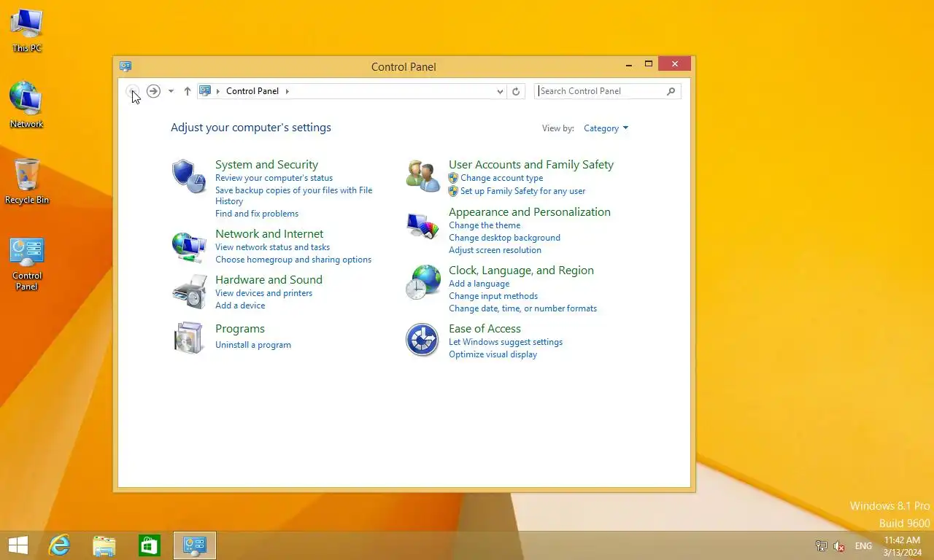The image size is (934, 560).
Task: Focus the Search Control Panel field
Action: tap(607, 91)
